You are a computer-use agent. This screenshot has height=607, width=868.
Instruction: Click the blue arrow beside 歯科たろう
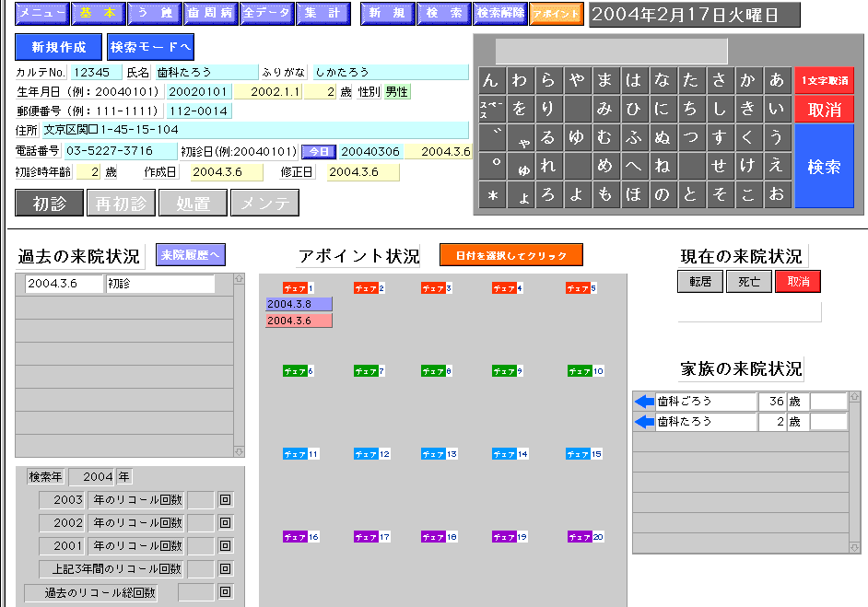click(x=644, y=422)
